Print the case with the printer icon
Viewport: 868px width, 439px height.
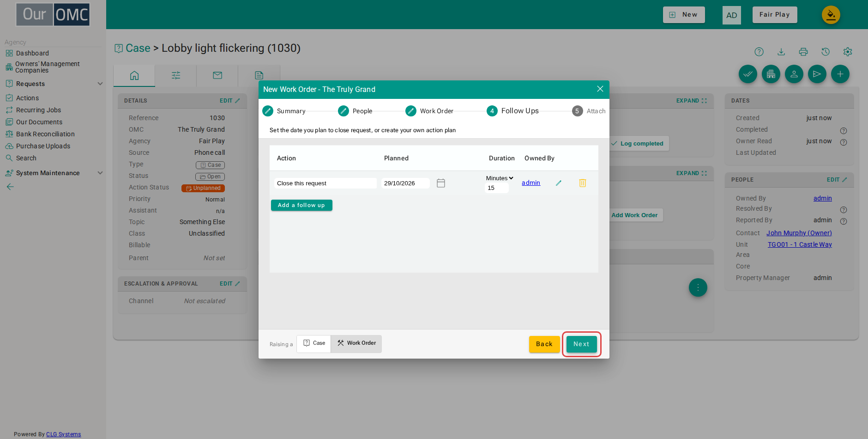click(x=803, y=52)
